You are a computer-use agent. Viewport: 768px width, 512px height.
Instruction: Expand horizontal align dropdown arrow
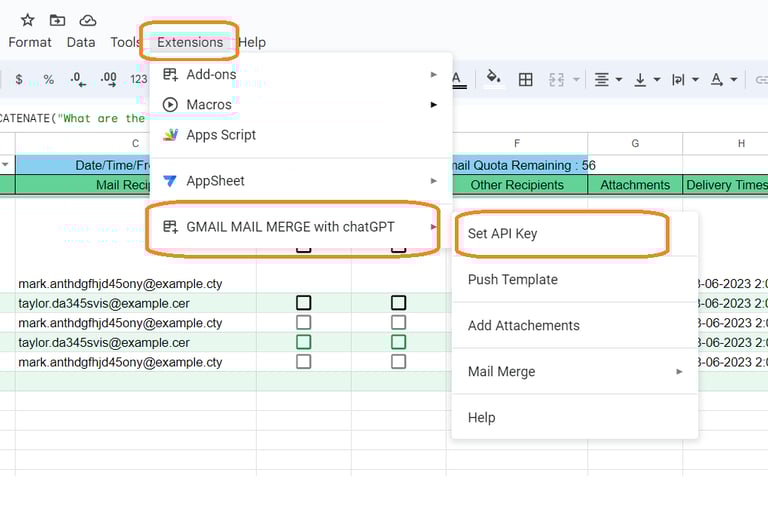(x=619, y=79)
